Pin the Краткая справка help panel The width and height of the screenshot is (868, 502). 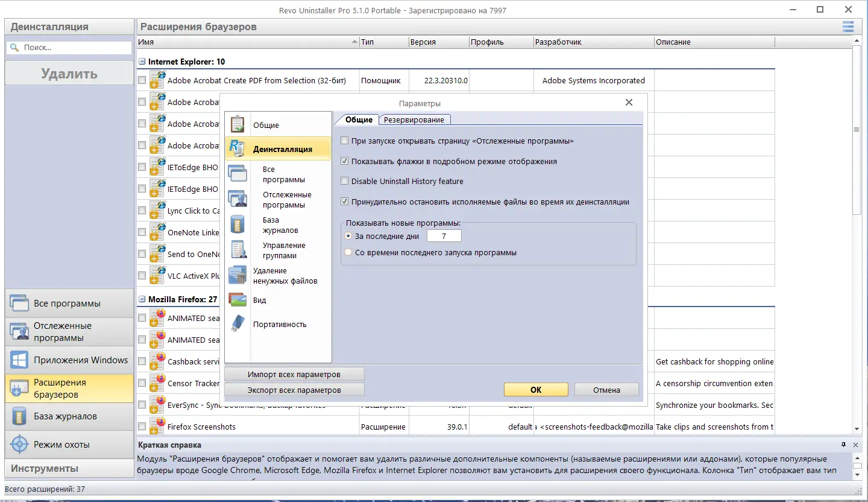click(x=843, y=445)
